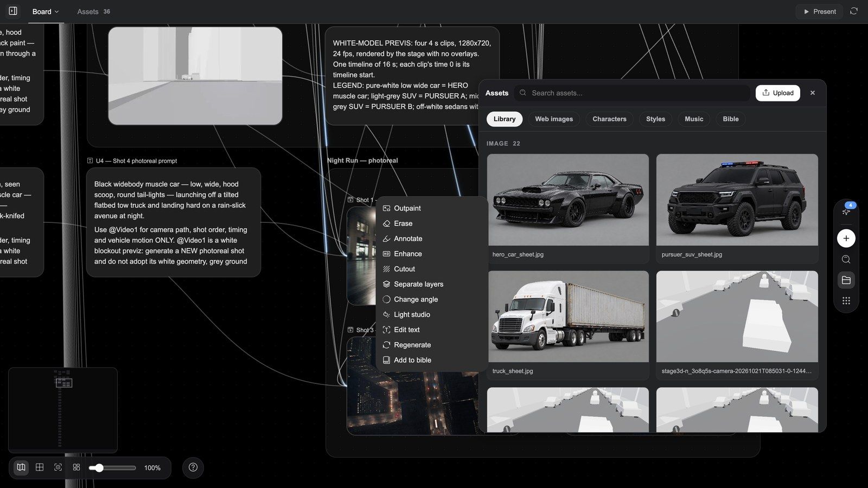Toggle the minimap map icon
Screen dimensions: 868x488
point(21,467)
